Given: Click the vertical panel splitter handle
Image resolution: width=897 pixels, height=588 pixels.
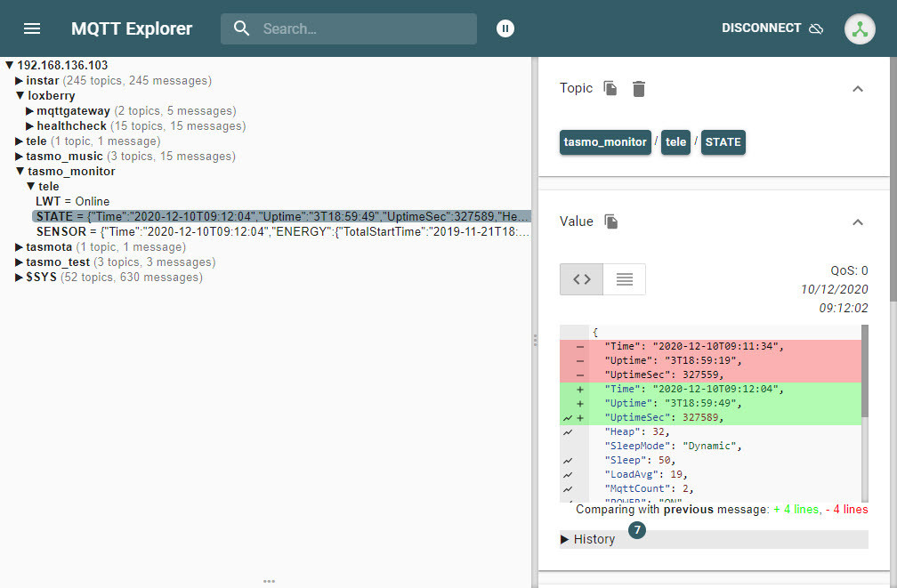Looking at the screenshot, I should pos(535,341).
